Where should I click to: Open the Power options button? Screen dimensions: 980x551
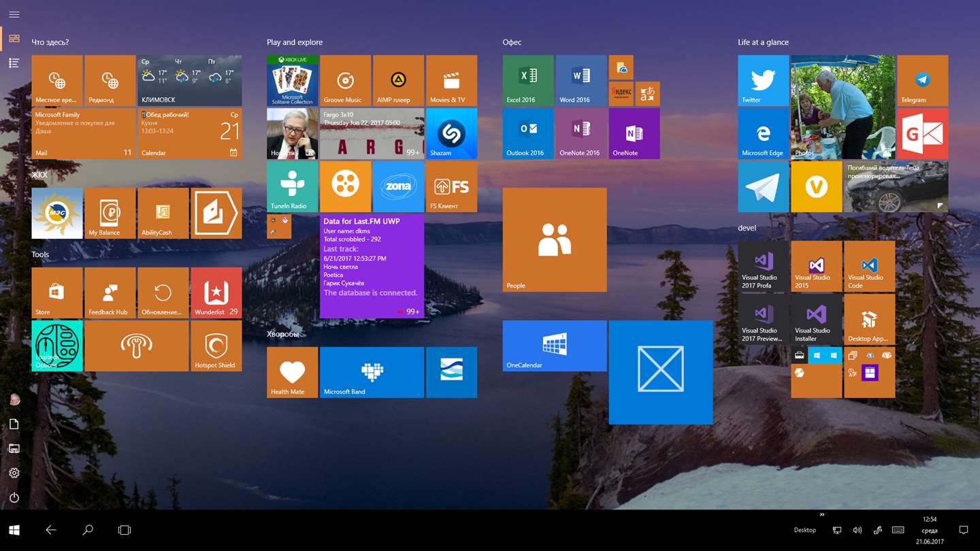(14, 497)
